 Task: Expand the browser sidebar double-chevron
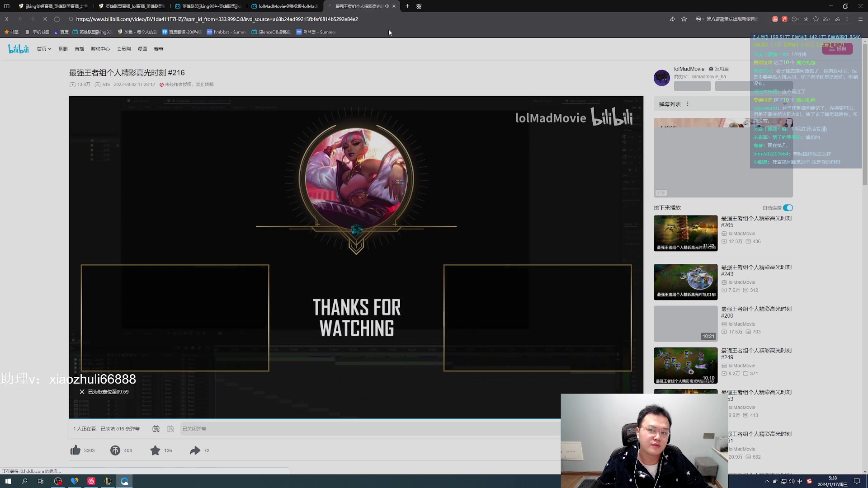[7, 19]
